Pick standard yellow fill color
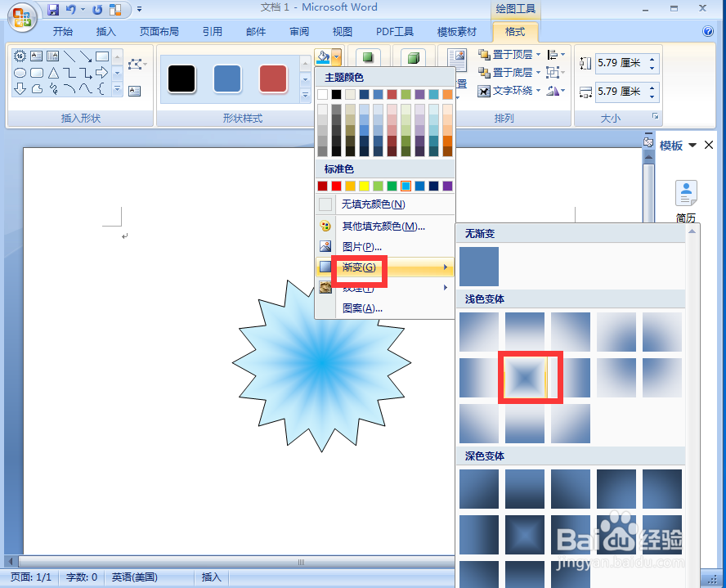 tap(365, 186)
